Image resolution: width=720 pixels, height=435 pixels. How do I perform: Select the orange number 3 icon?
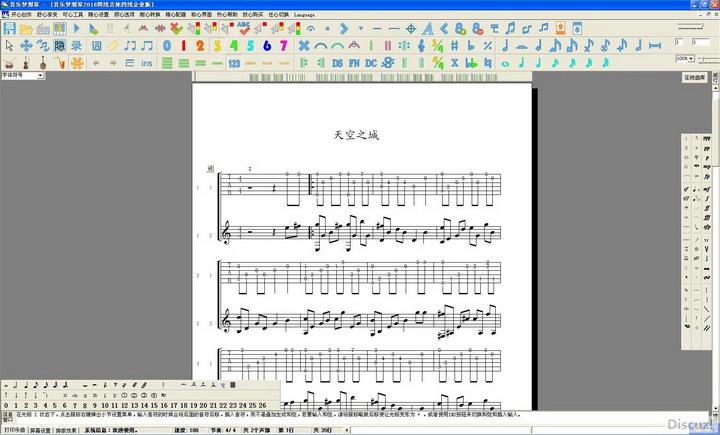click(218, 45)
